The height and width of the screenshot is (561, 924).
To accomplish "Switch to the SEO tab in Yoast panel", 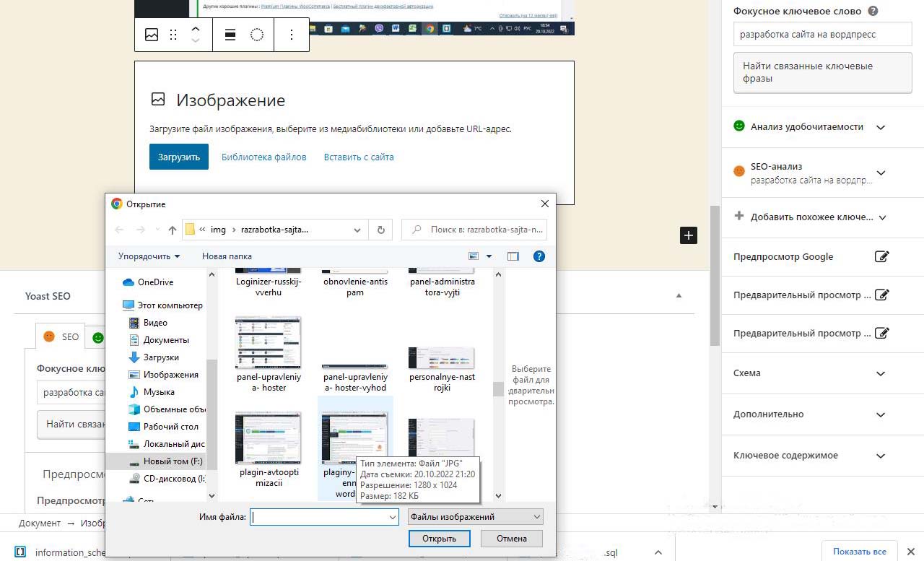I will pos(61,336).
